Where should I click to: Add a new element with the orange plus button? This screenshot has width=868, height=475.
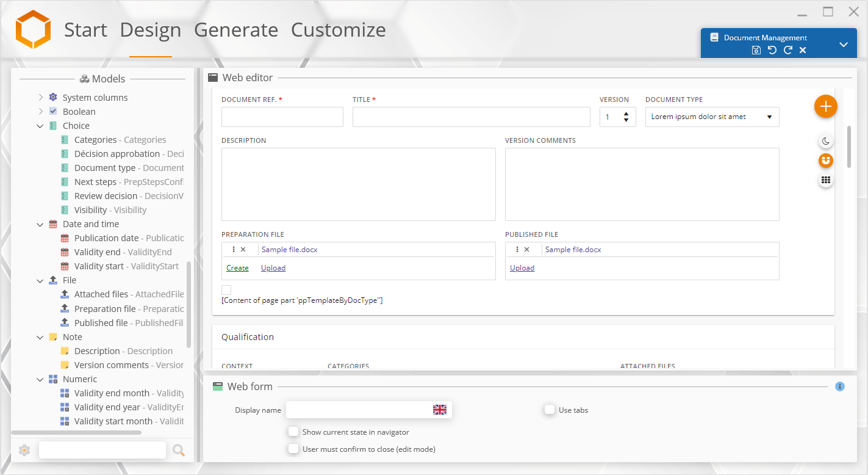(x=826, y=106)
